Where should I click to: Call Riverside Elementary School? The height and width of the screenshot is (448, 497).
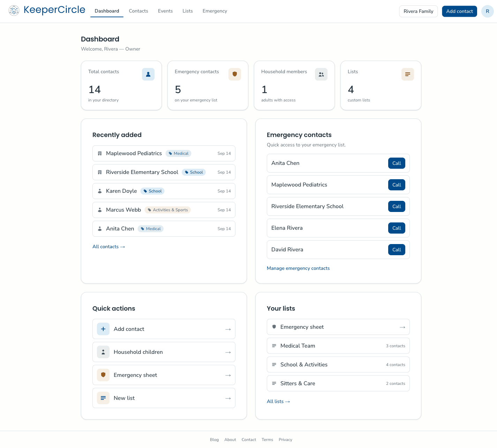point(397,206)
